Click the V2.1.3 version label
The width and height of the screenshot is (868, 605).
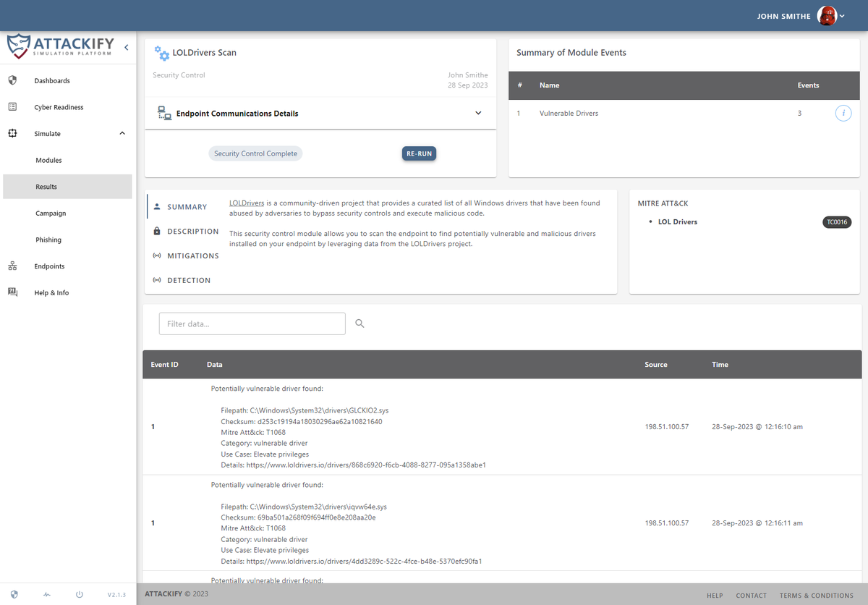[116, 595]
